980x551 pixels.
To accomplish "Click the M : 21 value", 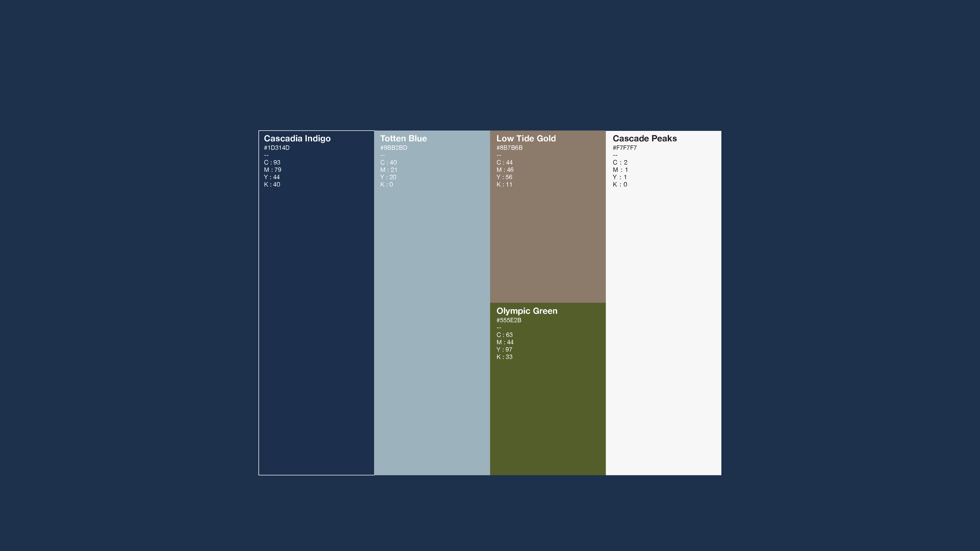I will pyautogui.click(x=388, y=170).
